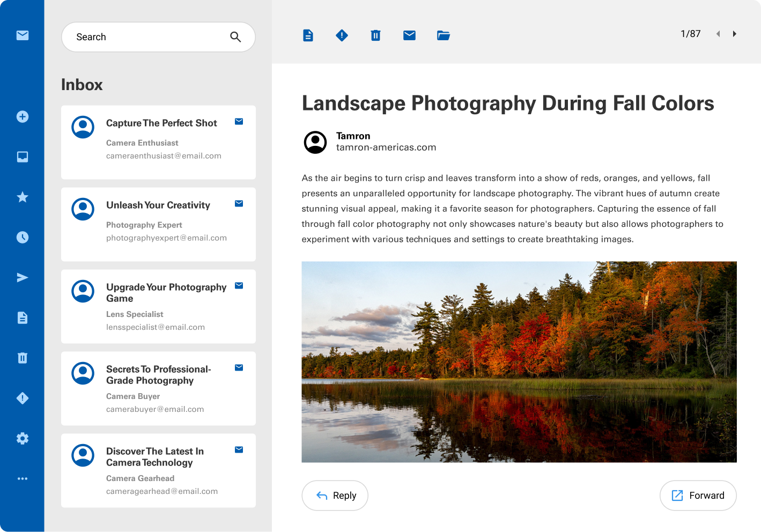Report spam using the toolbar diamond icon
Image resolution: width=761 pixels, height=532 pixels.
tap(342, 36)
